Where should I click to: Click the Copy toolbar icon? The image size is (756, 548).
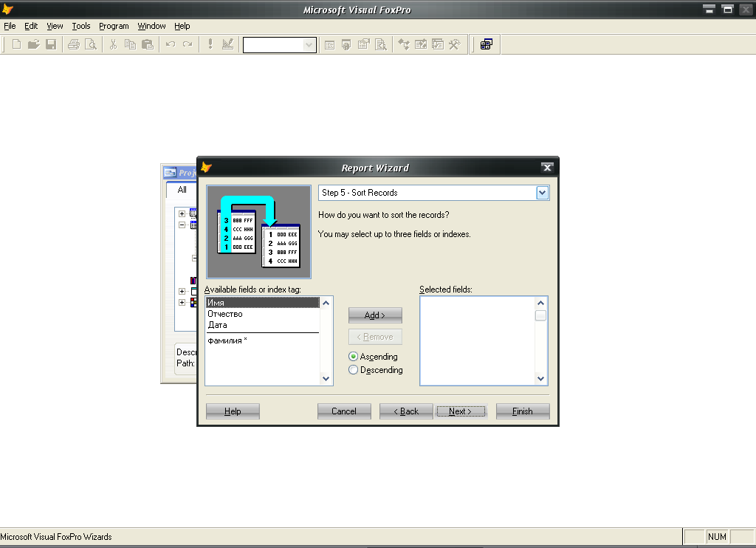[130, 45]
